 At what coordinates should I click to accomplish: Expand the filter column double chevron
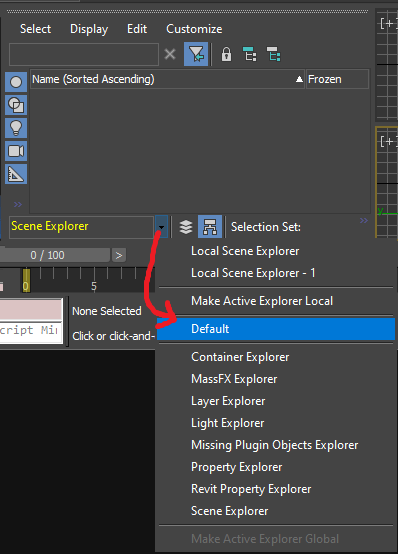tap(17, 204)
